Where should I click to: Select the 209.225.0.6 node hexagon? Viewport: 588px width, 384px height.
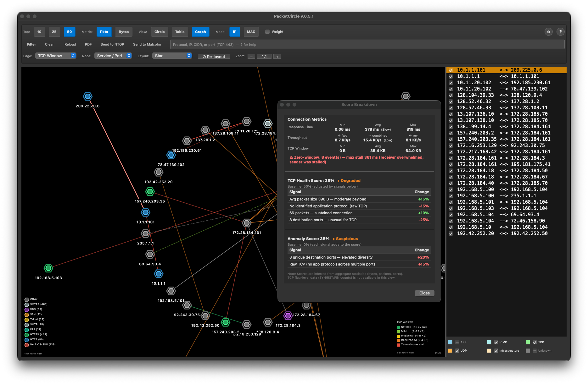[87, 96]
